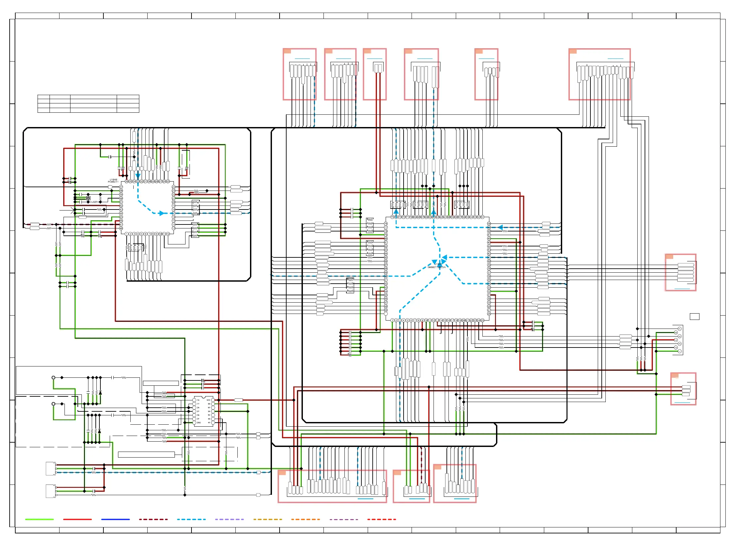Click the cyan arrowhead pointing into pin 33
The image size is (754, 560).
coord(138,176)
